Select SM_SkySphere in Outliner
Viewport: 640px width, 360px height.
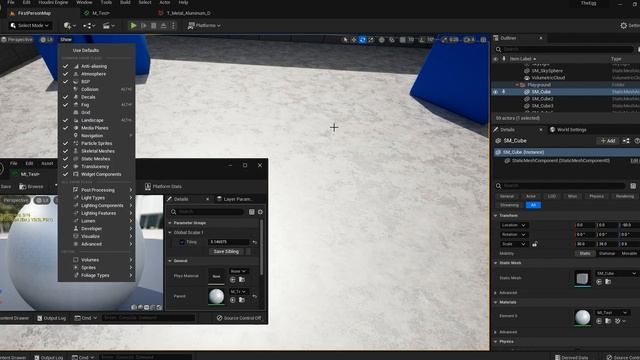pos(547,71)
